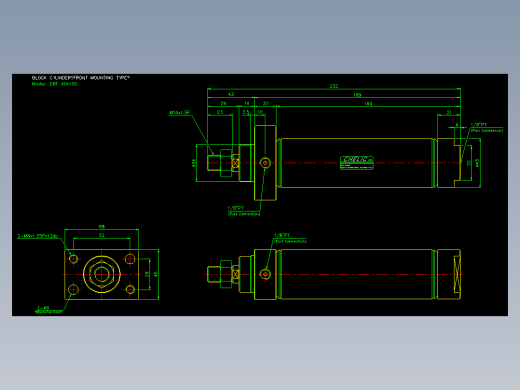Click the CHELIC nameplate on the cylinder body
Screen dimensions: 520x390
coord(357,163)
